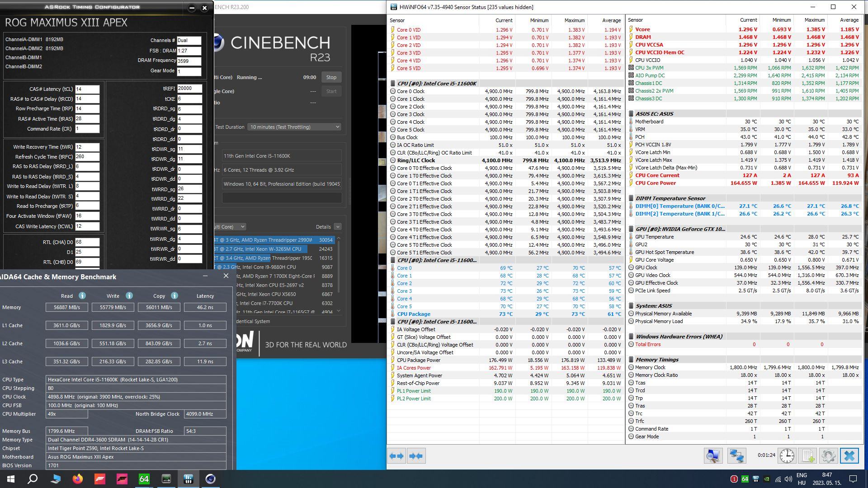Click the HWiNFO remote network computers icon

tap(736, 455)
